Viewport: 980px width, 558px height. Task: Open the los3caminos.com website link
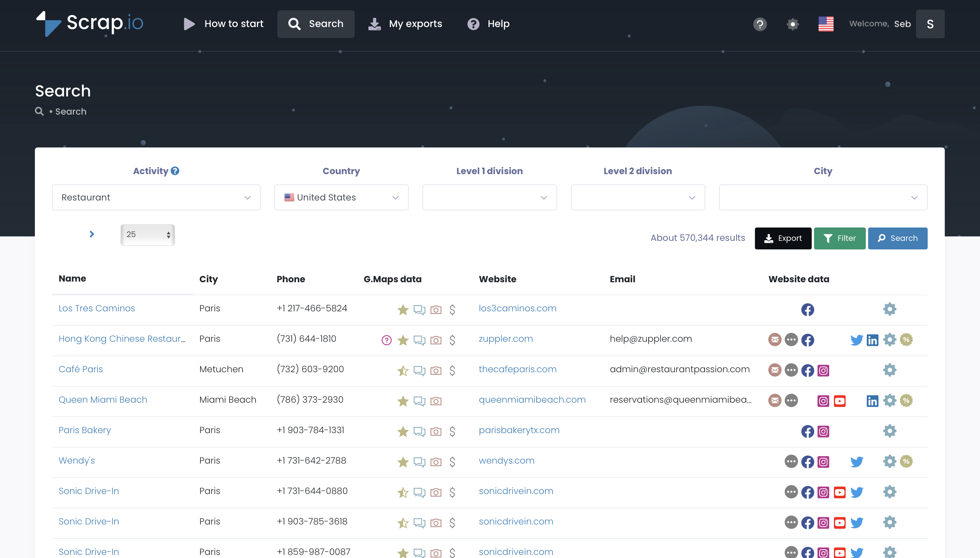[x=517, y=308]
